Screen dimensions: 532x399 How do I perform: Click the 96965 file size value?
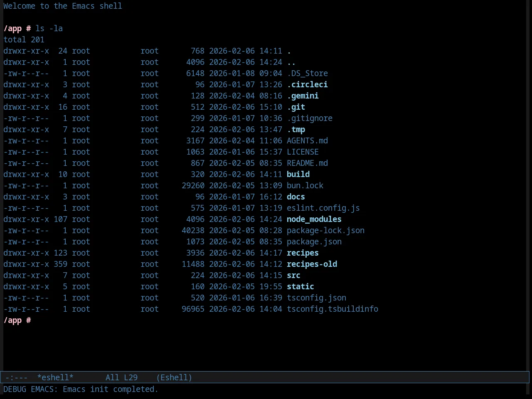click(x=193, y=309)
